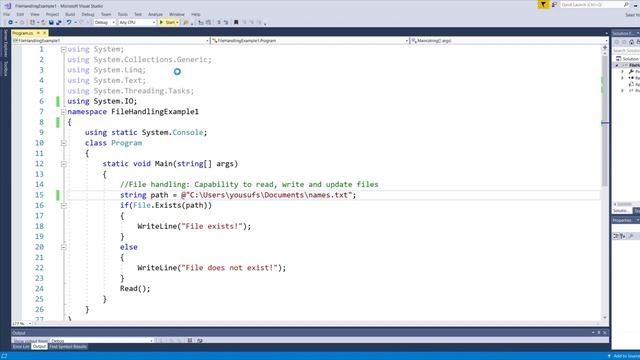Switch to the Error List tab

click(21, 347)
